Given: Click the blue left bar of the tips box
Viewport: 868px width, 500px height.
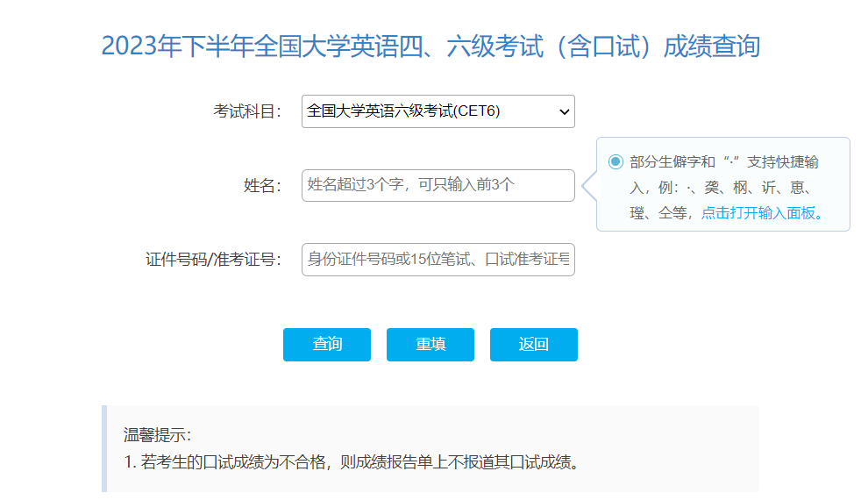Looking at the screenshot, I should tap(103, 448).
